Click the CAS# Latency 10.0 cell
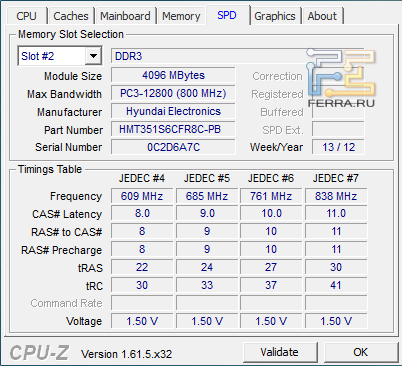 [x=271, y=213]
